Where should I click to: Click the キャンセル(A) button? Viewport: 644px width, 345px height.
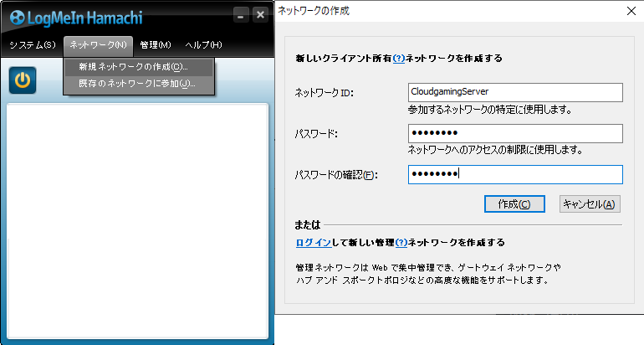590,204
